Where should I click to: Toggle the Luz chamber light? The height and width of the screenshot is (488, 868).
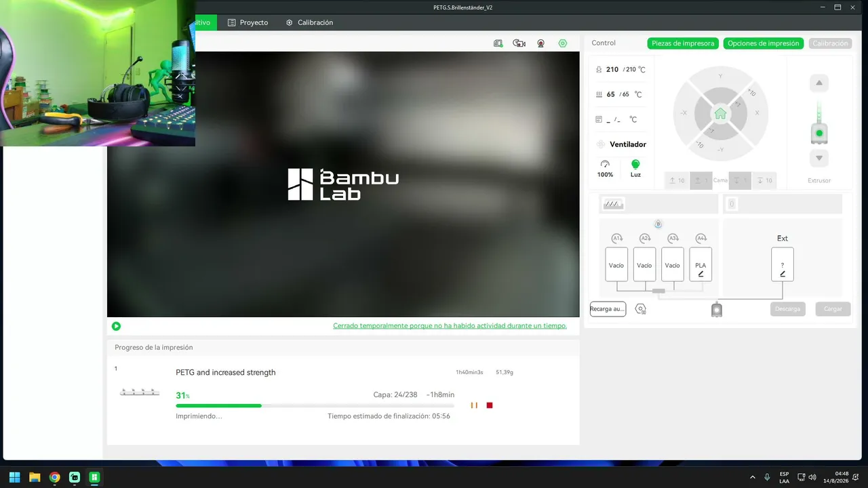click(635, 169)
